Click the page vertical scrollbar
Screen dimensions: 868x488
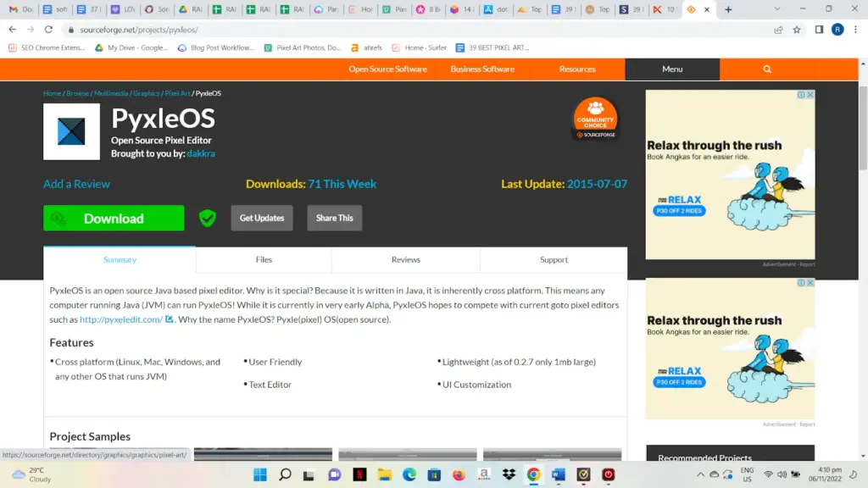863,259
